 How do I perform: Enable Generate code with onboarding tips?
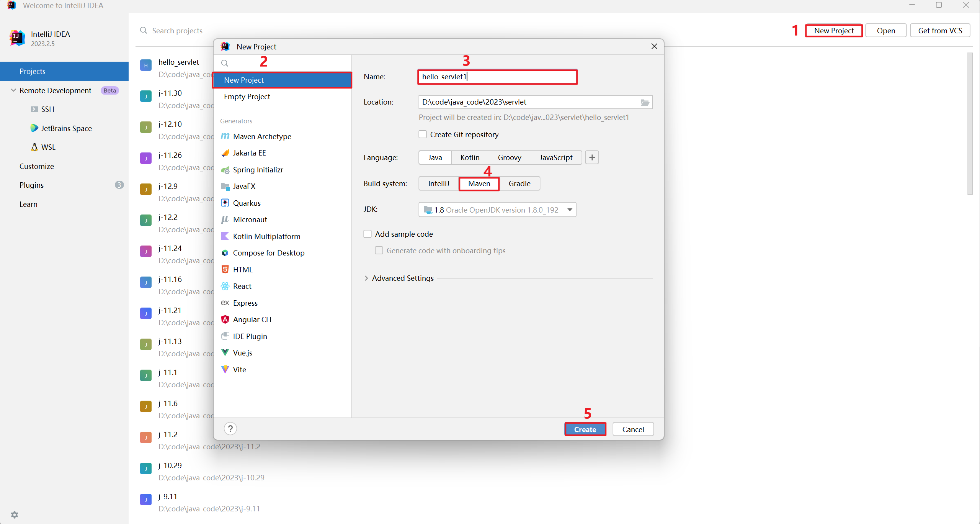[379, 251]
